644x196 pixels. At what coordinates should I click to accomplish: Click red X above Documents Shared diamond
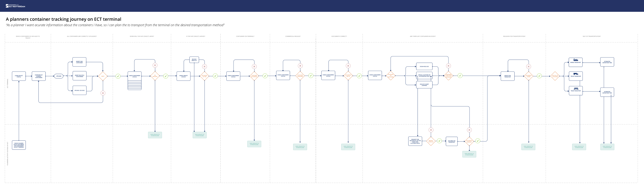click(528, 67)
